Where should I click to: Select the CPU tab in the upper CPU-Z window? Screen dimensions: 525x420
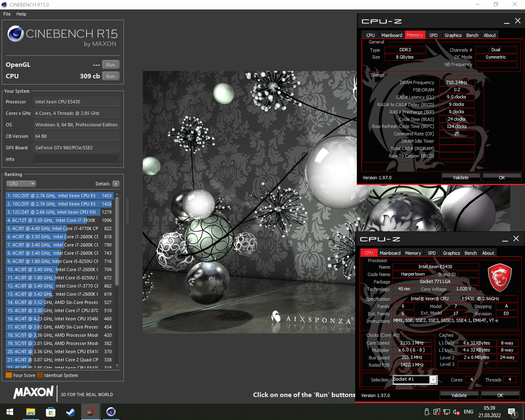pos(370,35)
